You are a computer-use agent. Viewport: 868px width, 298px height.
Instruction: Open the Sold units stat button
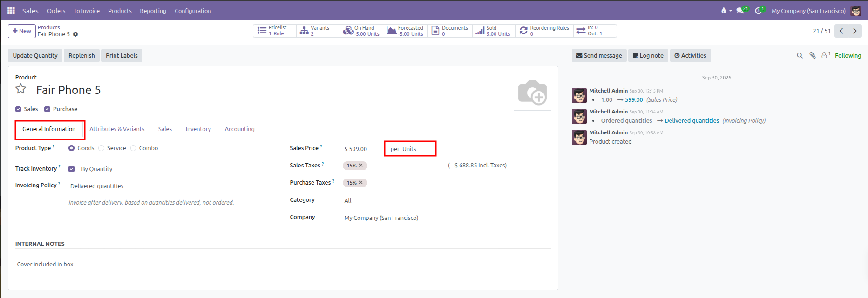(x=493, y=31)
